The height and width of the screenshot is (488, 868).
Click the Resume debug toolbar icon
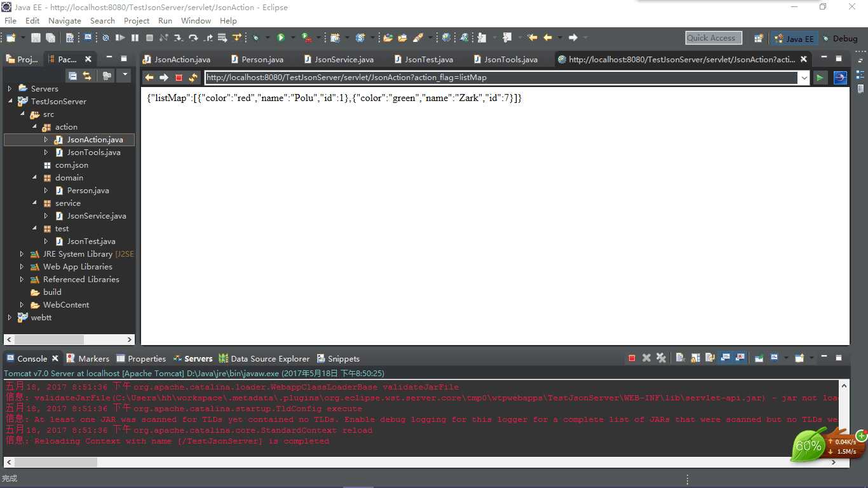[120, 38]
